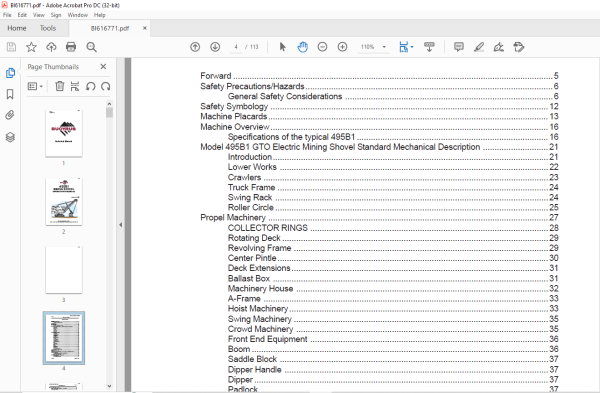Open the Find text magnifier
600x393 pixels.
click(91, 47)
